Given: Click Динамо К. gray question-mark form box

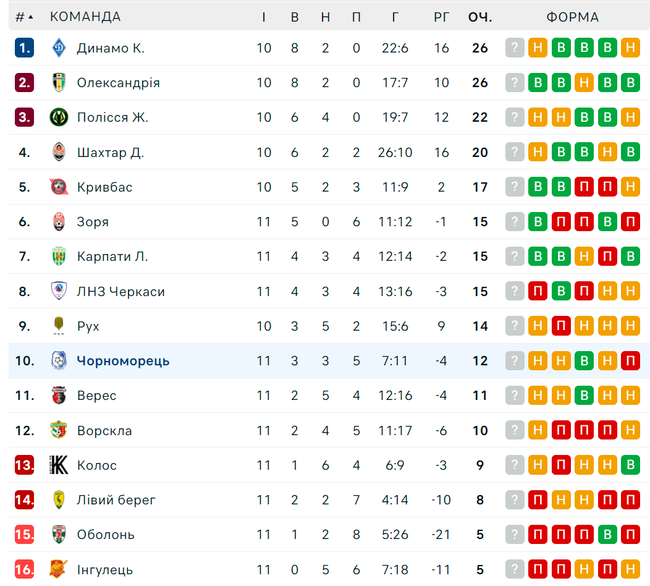Looking at the screenshot, I should click(514, 48).
